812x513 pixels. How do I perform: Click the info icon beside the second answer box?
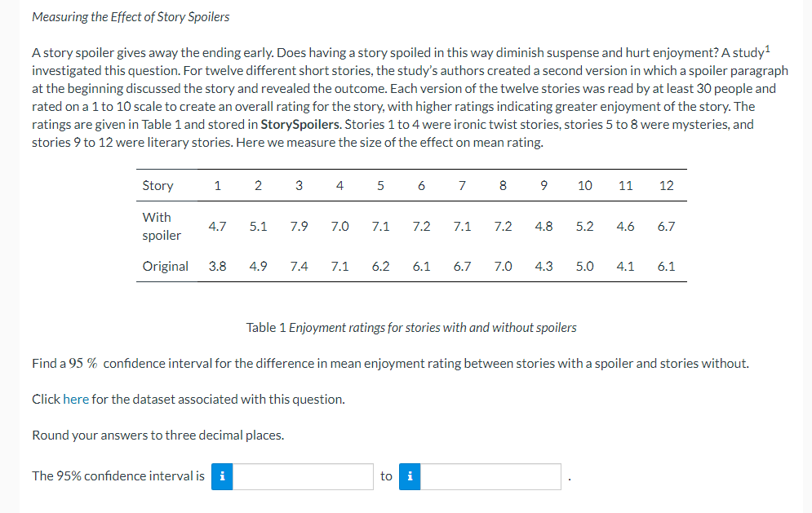[x=409, y=476]
